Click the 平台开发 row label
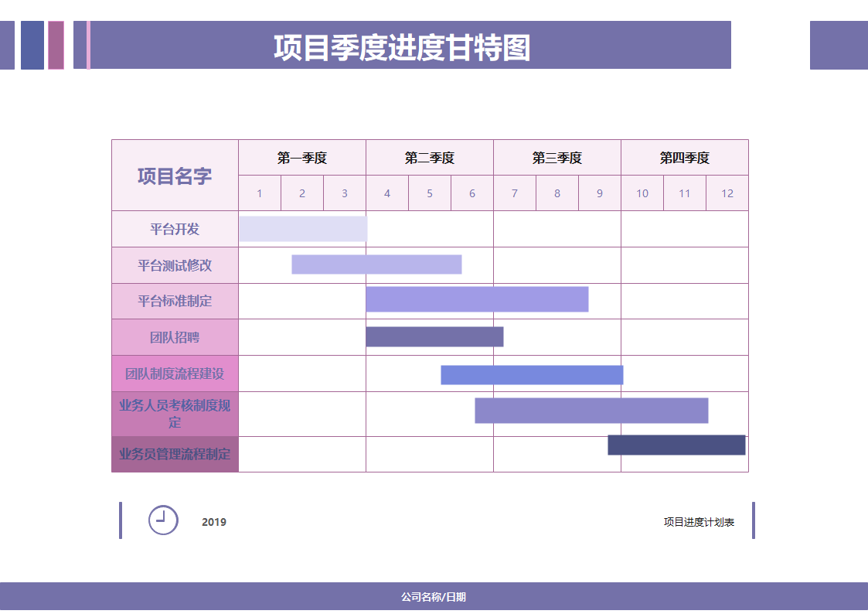Image resolution: width=868 pixels, height=614 pixels. (175, 229)
